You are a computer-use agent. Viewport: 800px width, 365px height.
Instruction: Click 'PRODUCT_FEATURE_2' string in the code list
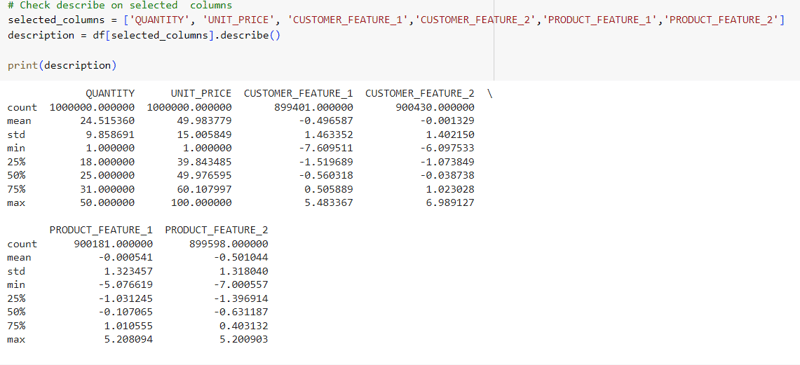coord(720,20)
